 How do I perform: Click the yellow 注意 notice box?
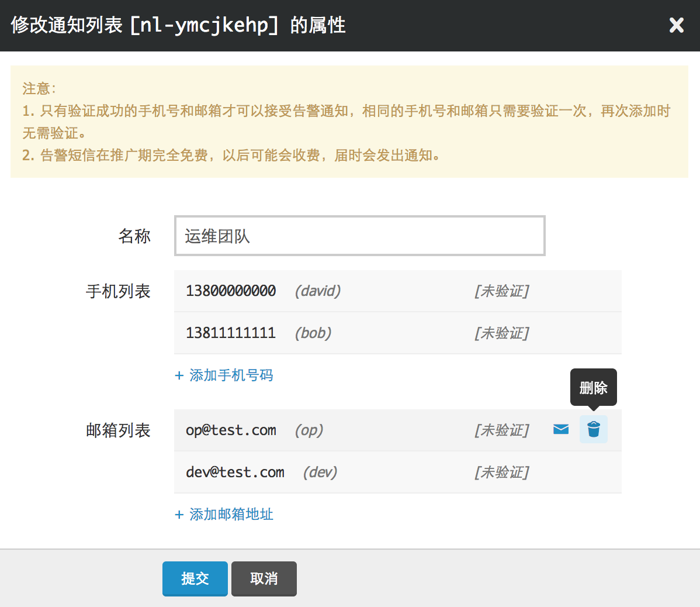pyautogui.click(x=349, y=122)
